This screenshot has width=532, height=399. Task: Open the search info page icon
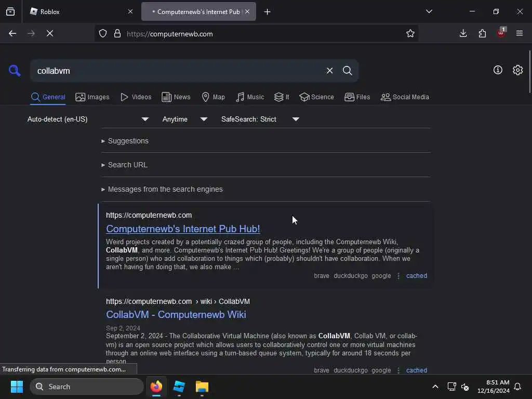point(498,70)
